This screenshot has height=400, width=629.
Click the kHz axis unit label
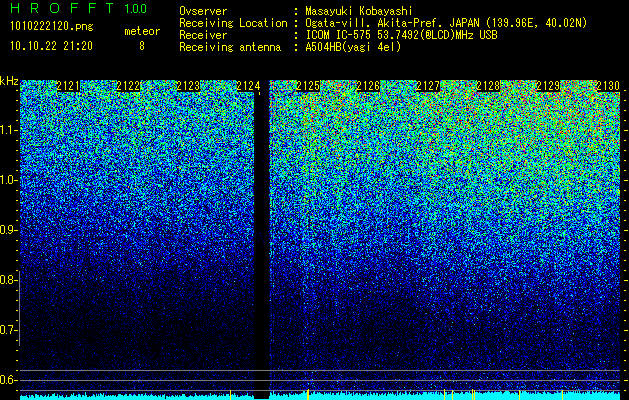pyautogui.click(x=9, y=81)
